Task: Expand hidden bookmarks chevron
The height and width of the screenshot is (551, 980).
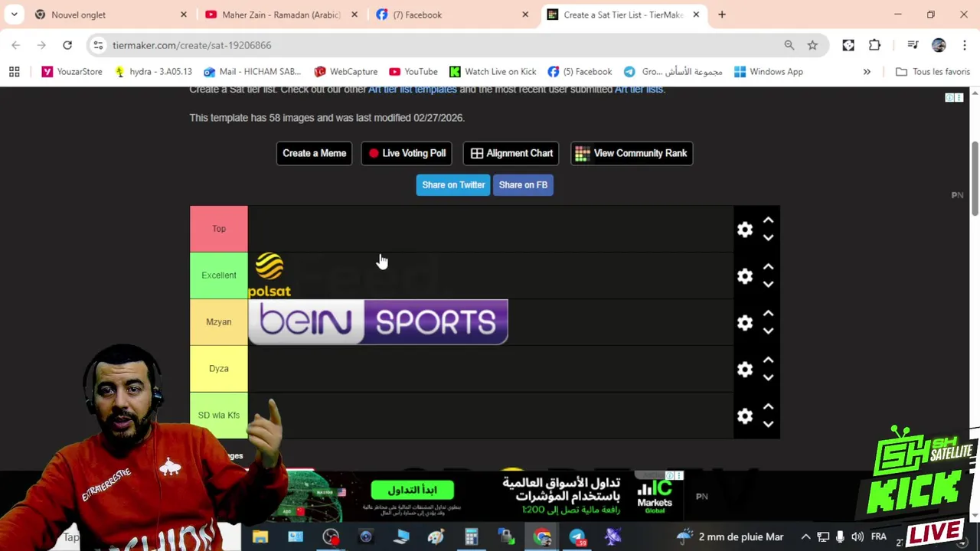Action: pos(867,71)
